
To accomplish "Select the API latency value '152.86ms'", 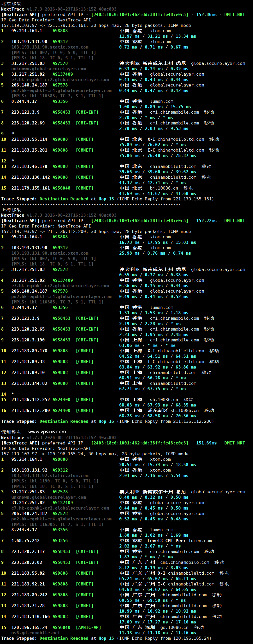I will pos(206,15).
